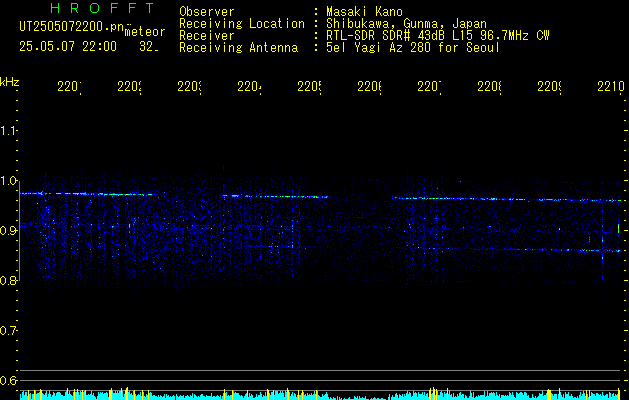Click the 'Observer' field label
Viewport: 629px width, 400px height.
(207, 12)
